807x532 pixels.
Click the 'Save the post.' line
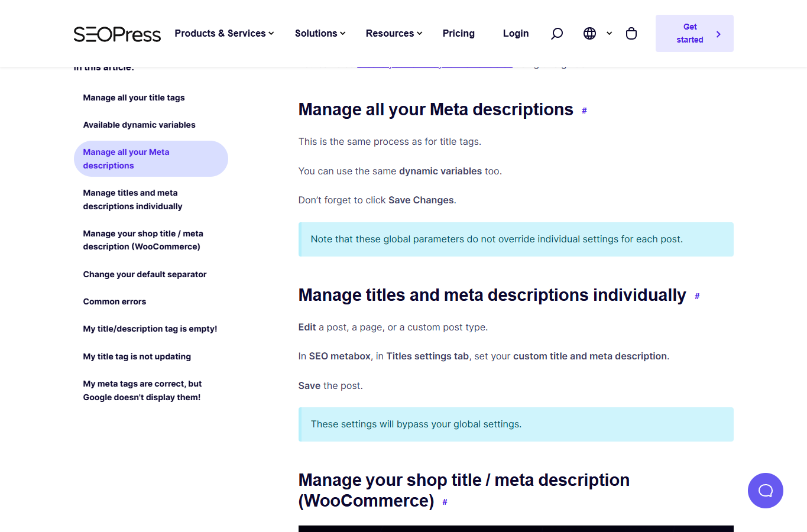coord(330,386)
